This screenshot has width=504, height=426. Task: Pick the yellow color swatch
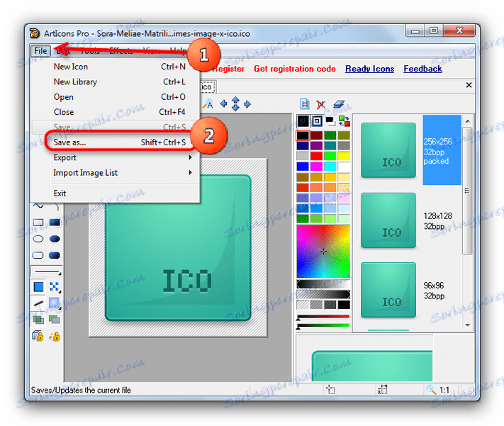pos(344,156)
